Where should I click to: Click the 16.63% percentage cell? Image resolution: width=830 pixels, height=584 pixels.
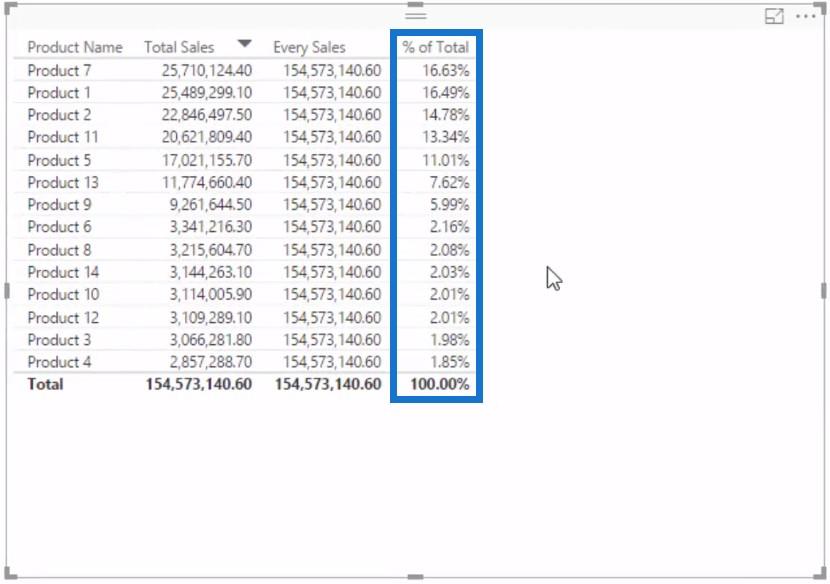pyautogui.click(x=445, y=70)
